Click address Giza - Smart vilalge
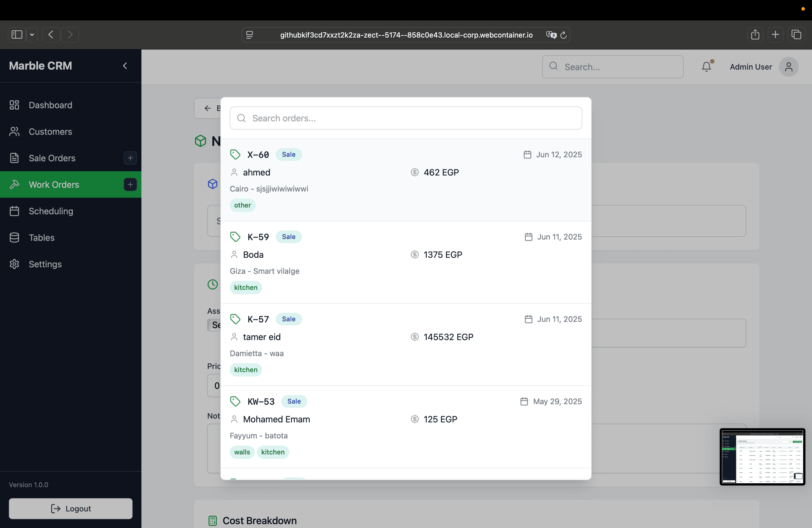This screenshot has height=528, width=812. pos(264,271)
